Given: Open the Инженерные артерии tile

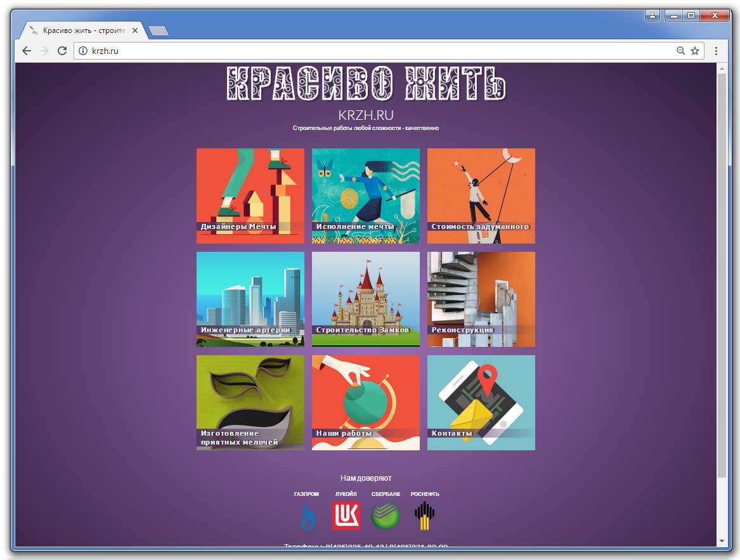Looking at the screenshot, I should pos(250,299).
